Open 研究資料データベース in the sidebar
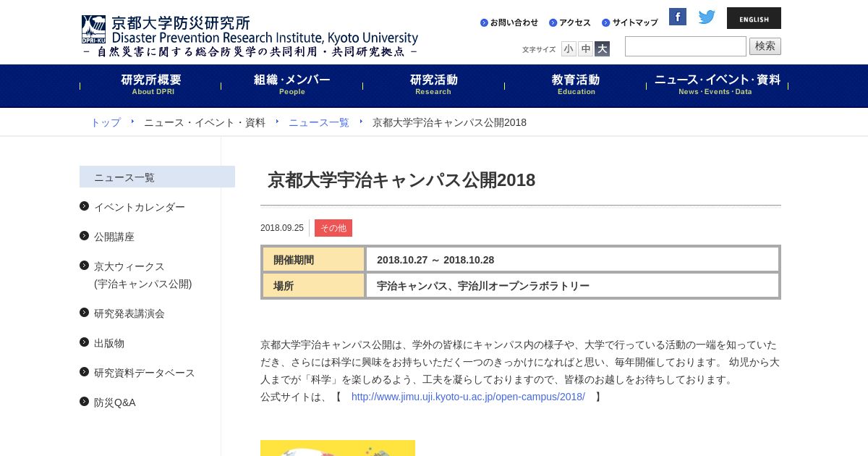Screen dimensions: 868x456 coord(145,373)
